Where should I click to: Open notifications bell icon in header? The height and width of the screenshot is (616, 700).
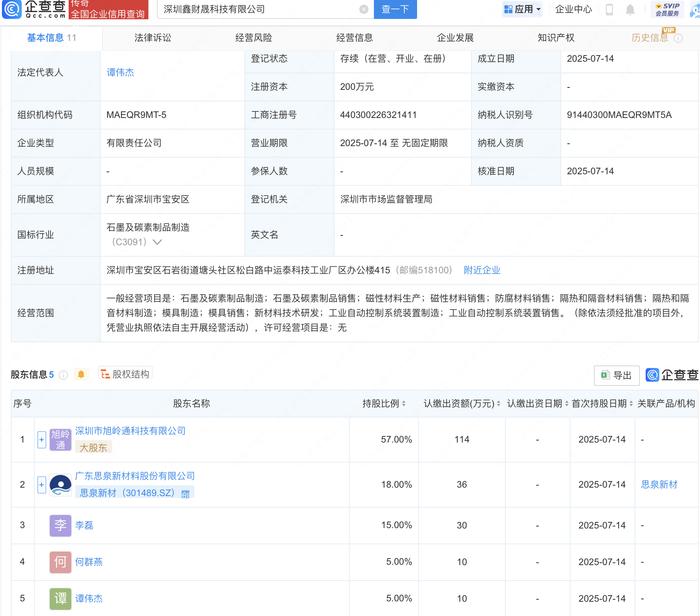click(630, 9)
